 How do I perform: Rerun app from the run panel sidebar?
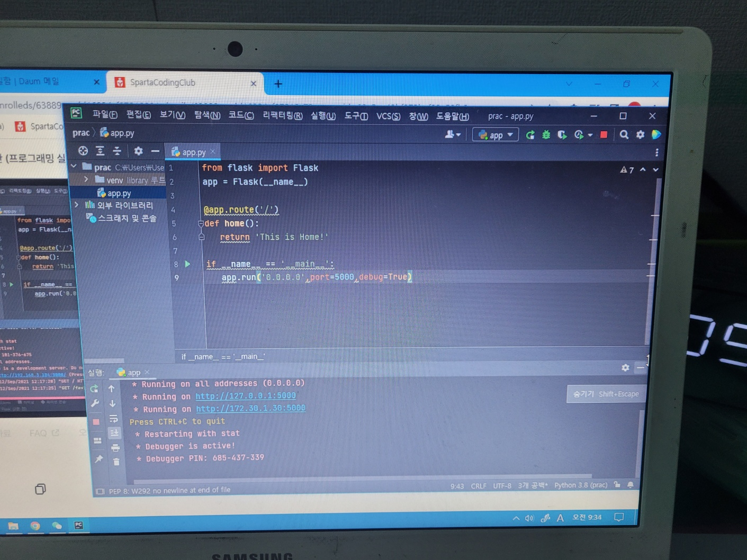(x=94, y=389)
